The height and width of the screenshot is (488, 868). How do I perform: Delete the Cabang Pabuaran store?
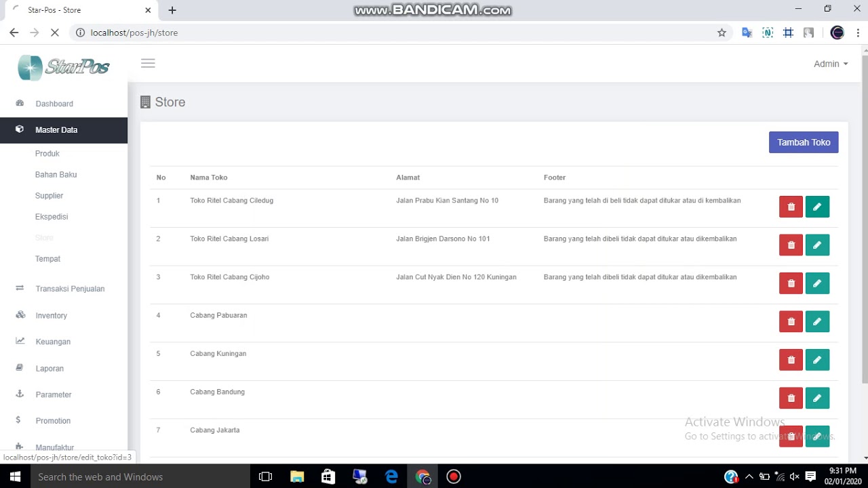[x=791, y=322]
